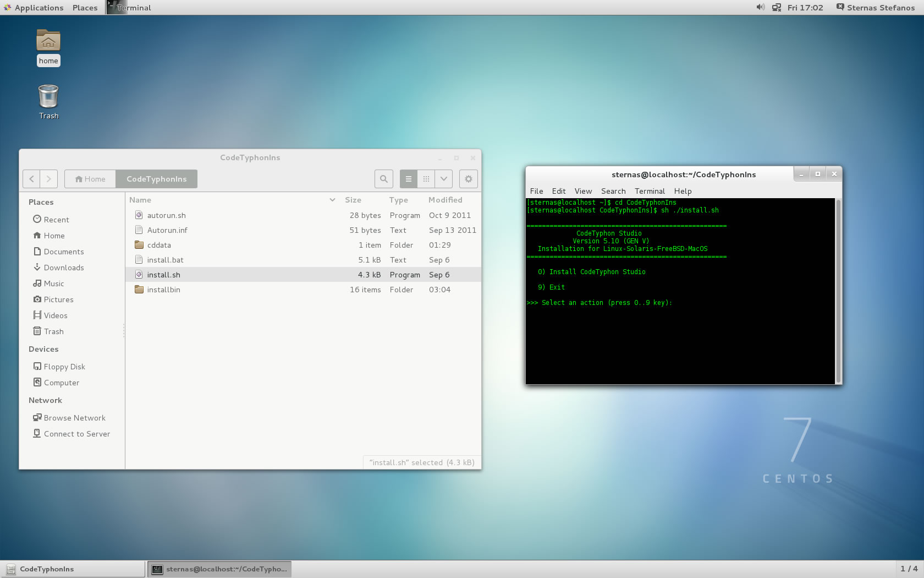Click Connect to Server in sidebar
The width and height of the screenshot is (924, 578).
click(71, 434)
